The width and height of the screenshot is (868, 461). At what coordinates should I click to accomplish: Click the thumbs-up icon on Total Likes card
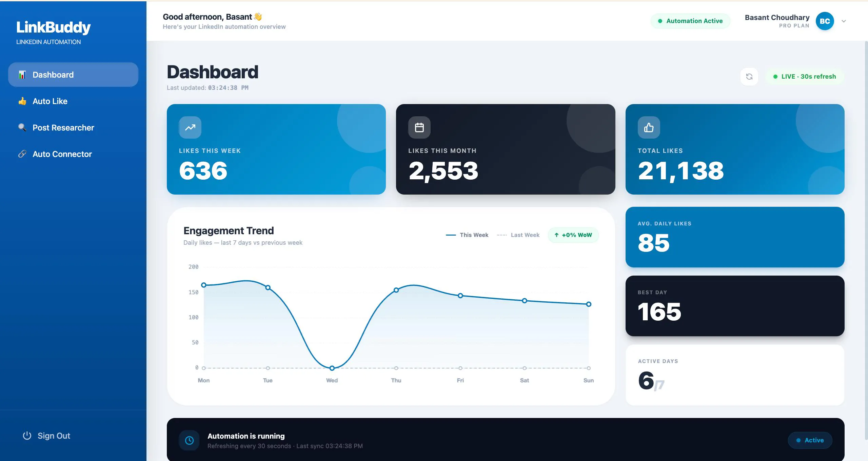649,127
